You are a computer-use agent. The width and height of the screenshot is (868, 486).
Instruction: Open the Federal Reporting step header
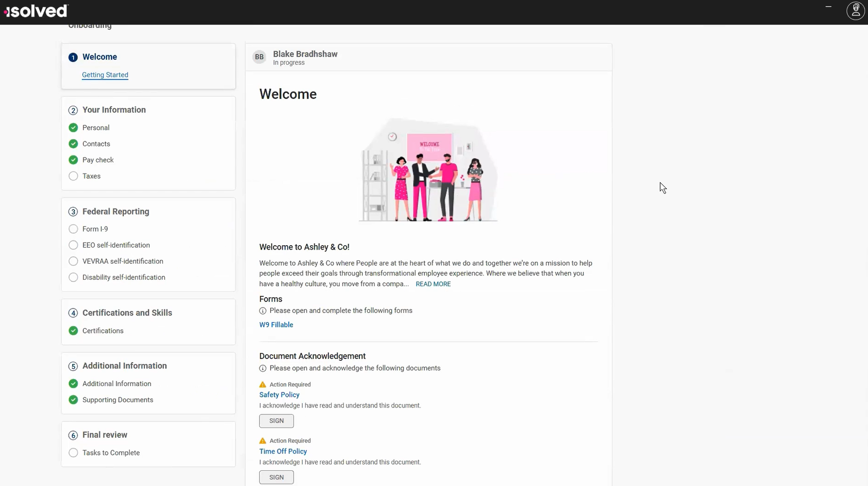116,212
